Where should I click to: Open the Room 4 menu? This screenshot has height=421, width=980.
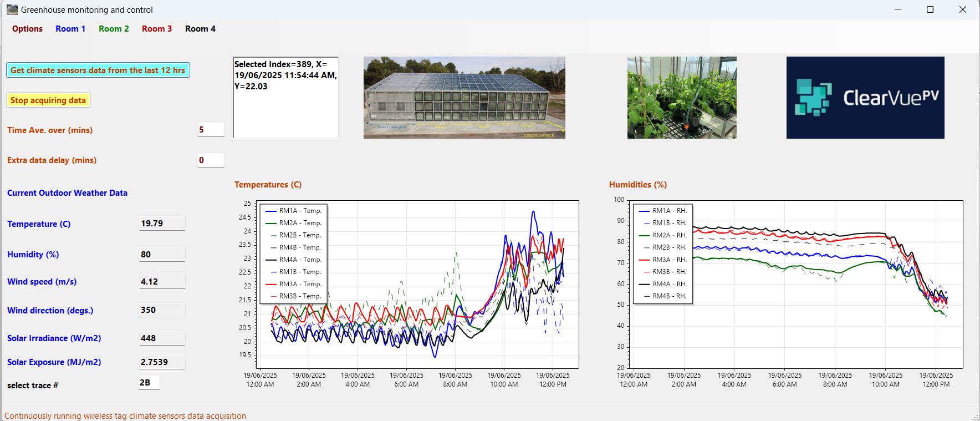coord(200,29)
